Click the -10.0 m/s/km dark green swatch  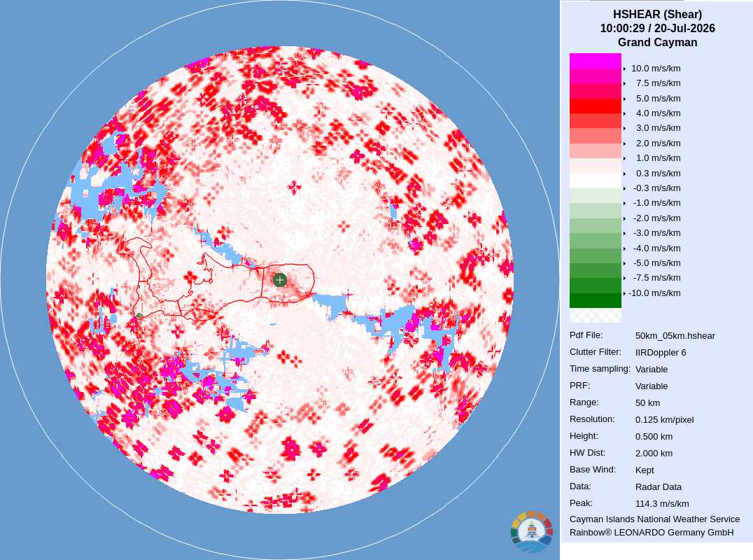(595, 300)
